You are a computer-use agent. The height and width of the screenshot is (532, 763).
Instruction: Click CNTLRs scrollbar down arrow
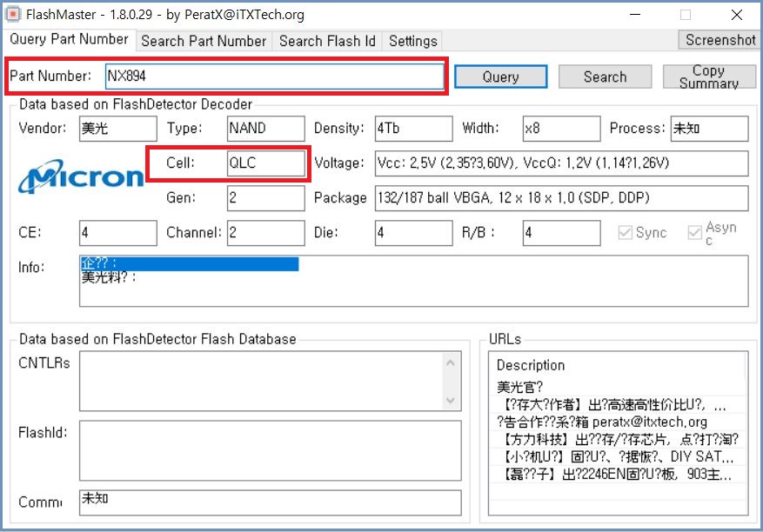(x=451, y=400)
